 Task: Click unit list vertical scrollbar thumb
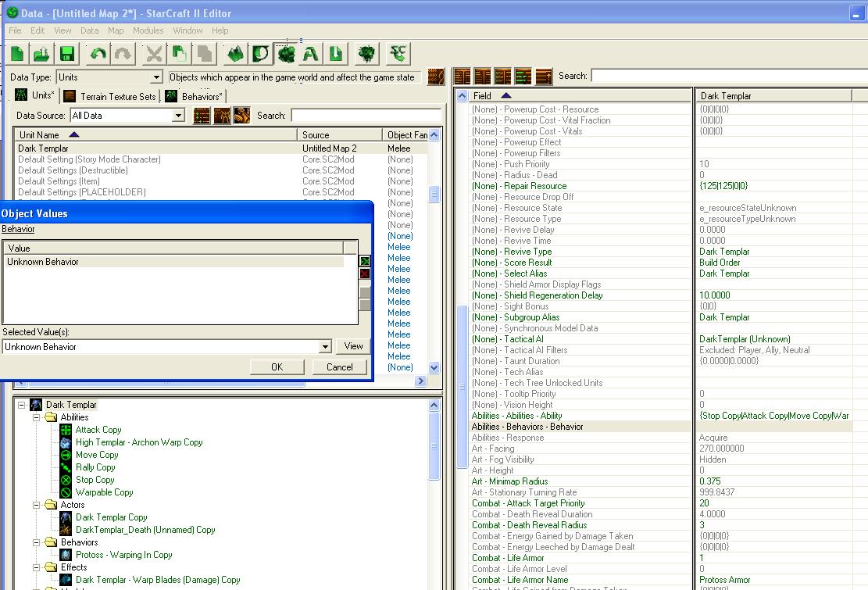point(434,195)
